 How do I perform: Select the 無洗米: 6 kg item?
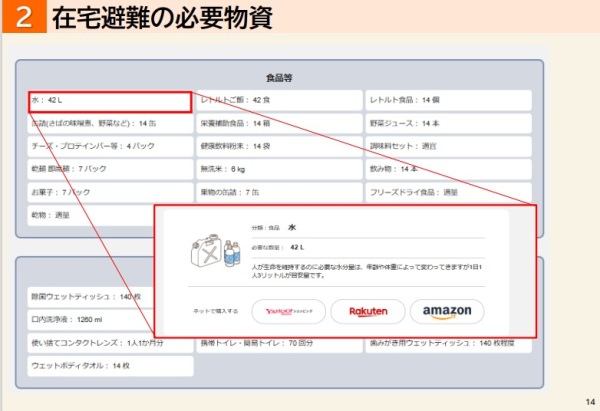tap(278, 169)
